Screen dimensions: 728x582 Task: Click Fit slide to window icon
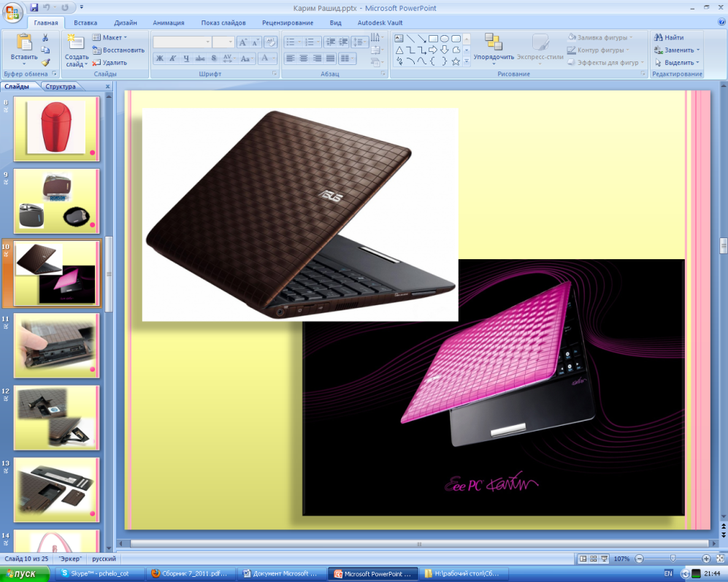[x=720, y=559]
